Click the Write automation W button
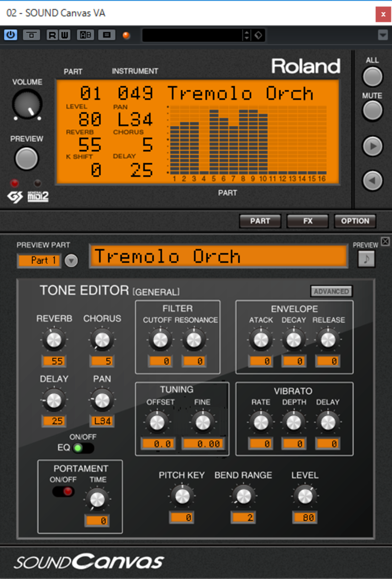Screen dimensions: 392x579 coord(65,35)
